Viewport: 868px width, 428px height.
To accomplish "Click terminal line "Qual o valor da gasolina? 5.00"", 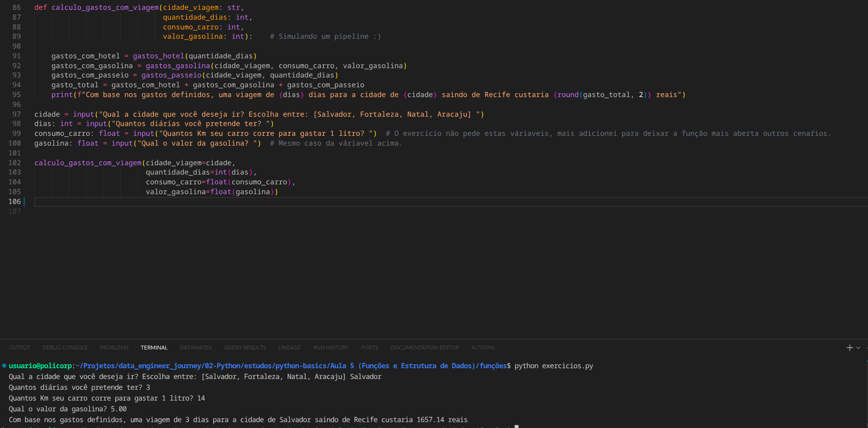I will point(68,409).
